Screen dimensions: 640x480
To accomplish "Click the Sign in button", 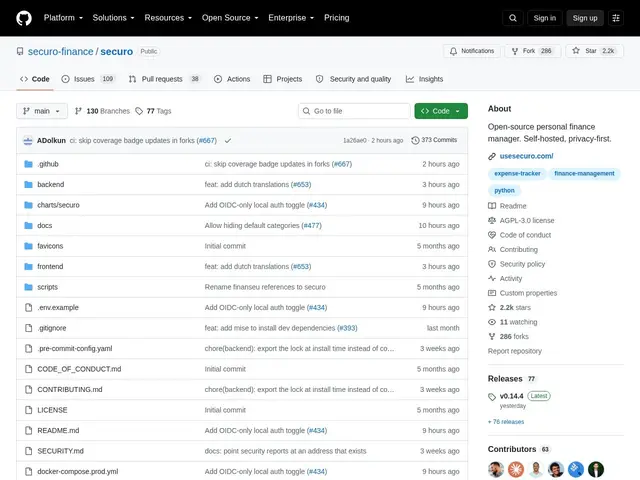I will click(544, 18).
